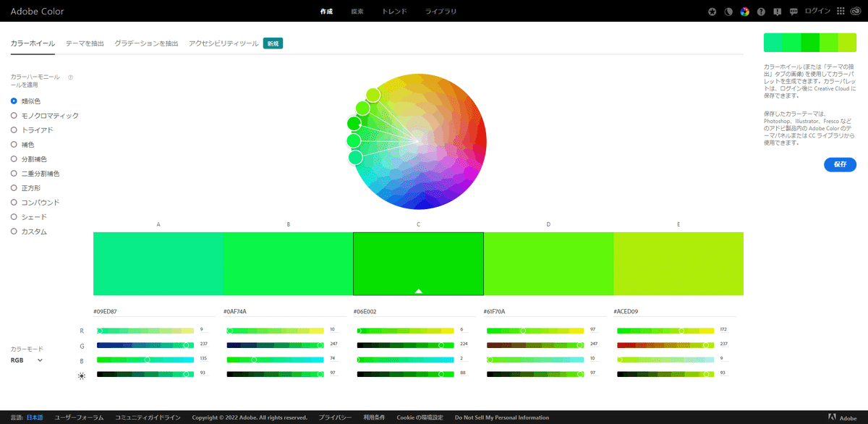Select the モノクロマティック harmony rule
This screenshot has height=424, width=868.
pos(45,116)
